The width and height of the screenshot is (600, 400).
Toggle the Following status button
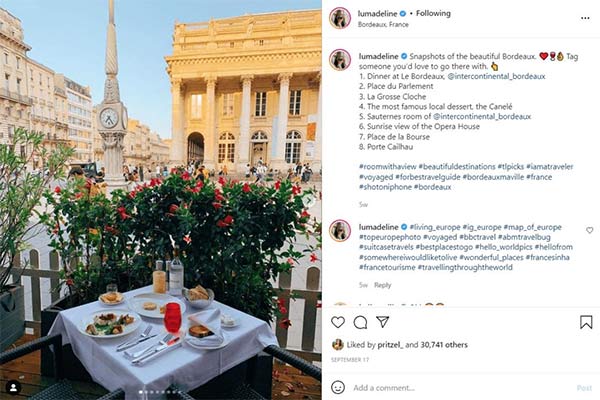tap(433, 13)
